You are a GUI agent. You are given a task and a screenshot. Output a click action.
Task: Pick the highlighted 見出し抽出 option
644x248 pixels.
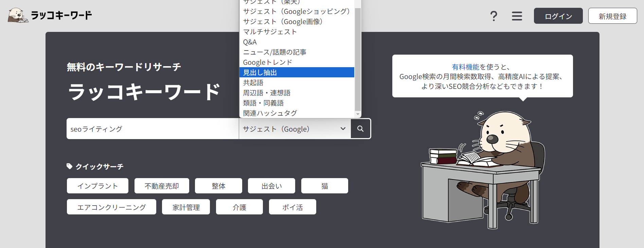[297, 72]
